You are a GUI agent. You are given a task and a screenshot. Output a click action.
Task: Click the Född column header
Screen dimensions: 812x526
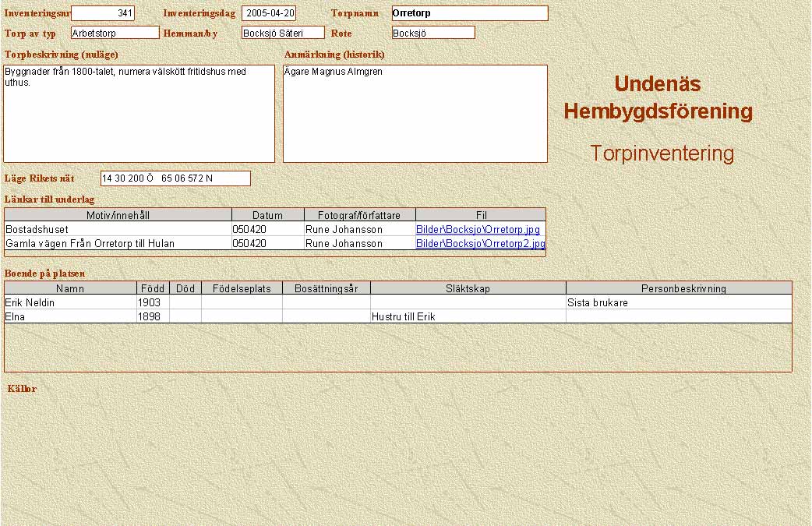[153, 288]
